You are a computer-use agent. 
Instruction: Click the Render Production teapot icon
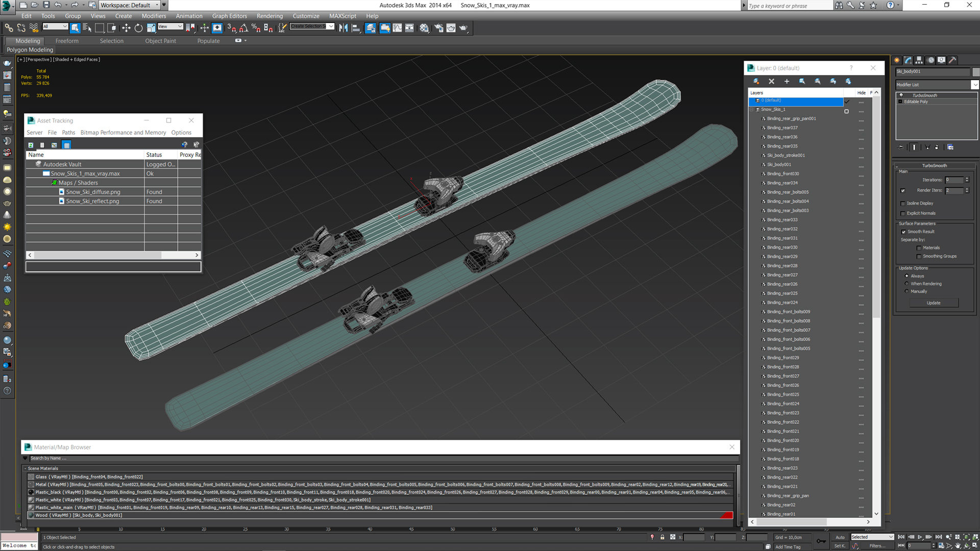point(463,28)
